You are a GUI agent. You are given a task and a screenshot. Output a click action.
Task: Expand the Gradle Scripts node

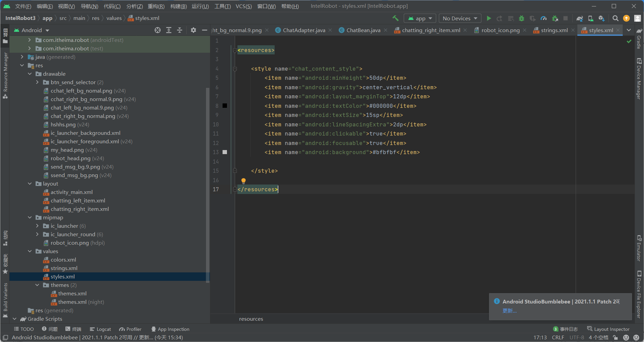click(14, 319)
